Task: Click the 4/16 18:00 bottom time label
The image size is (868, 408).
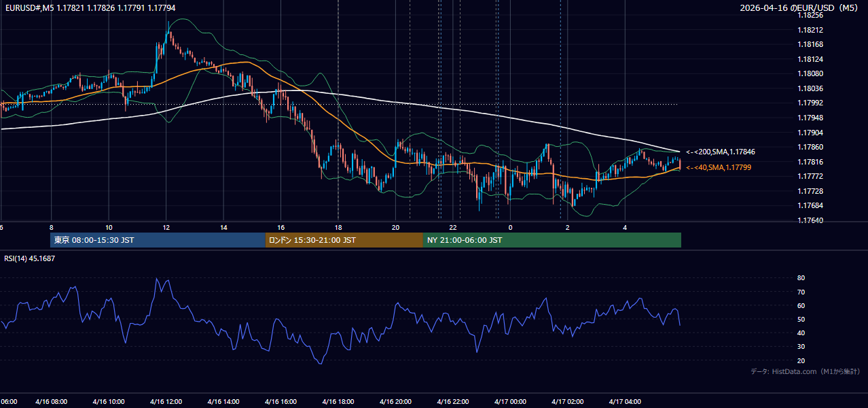Action: coord(338,402)
